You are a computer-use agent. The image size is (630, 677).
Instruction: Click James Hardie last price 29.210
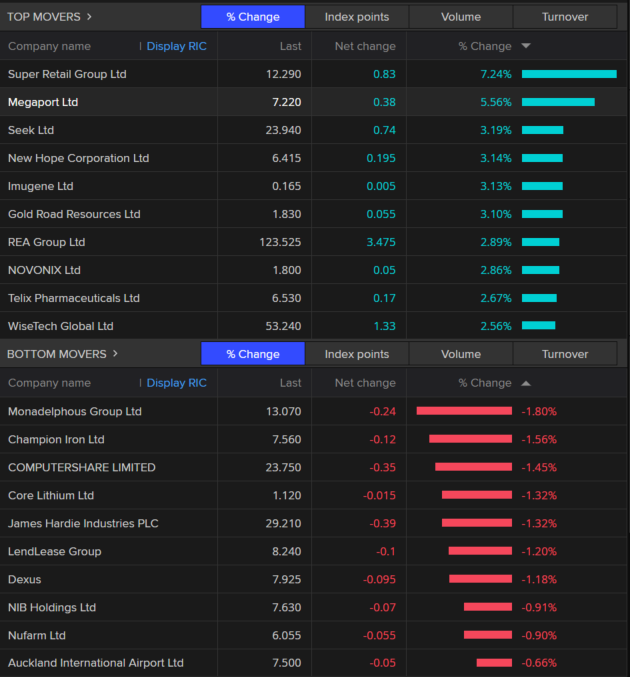click(x=283, y=523)
